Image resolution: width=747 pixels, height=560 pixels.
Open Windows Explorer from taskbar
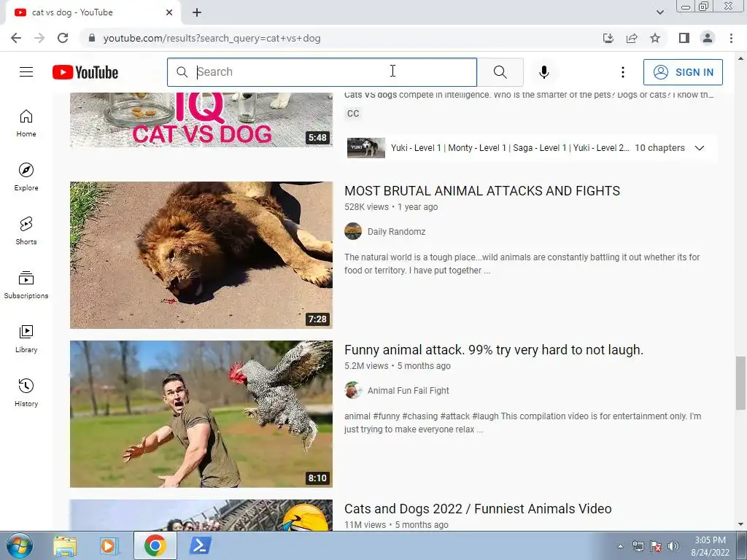(x=65, y=545)
